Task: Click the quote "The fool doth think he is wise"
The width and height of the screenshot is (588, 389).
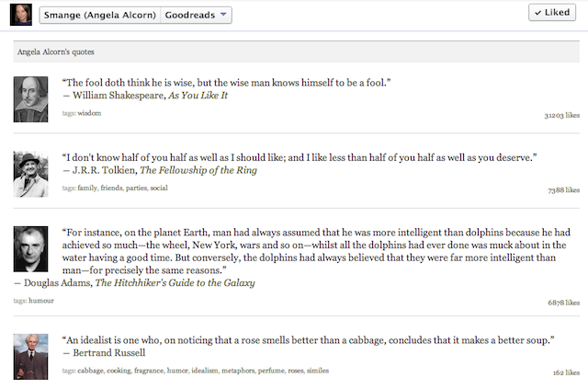Action: tap(226, 83)
